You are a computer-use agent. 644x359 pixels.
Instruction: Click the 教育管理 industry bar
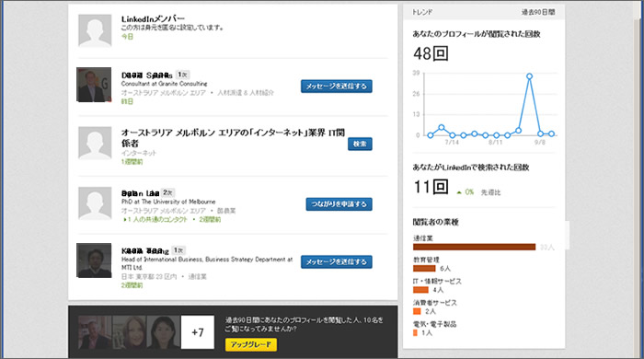pos(424,268)
